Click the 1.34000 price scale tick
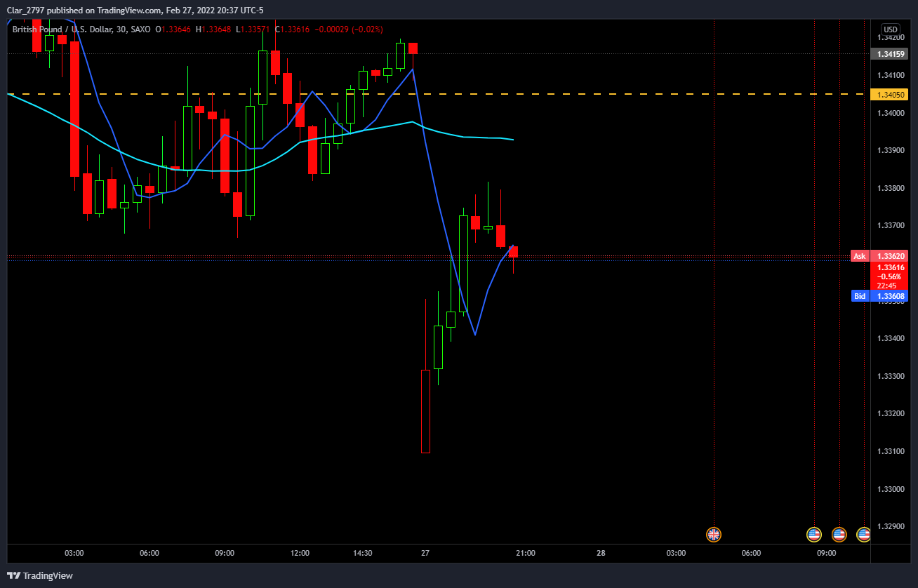The width and height of the screenshot is (918, 588). point(890,113)
